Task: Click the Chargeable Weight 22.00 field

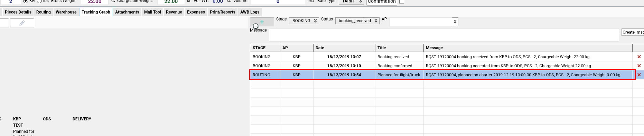Action: (x=171, y=2)
